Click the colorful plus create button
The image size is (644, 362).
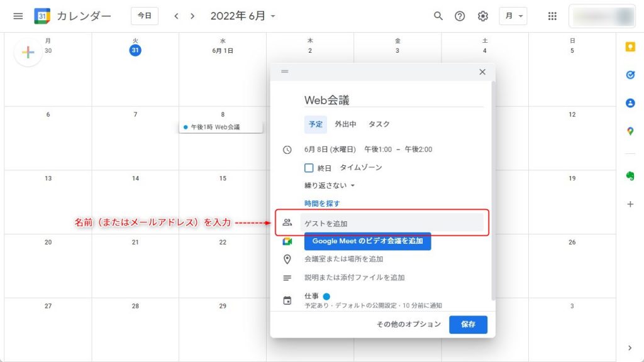[28, 52]
